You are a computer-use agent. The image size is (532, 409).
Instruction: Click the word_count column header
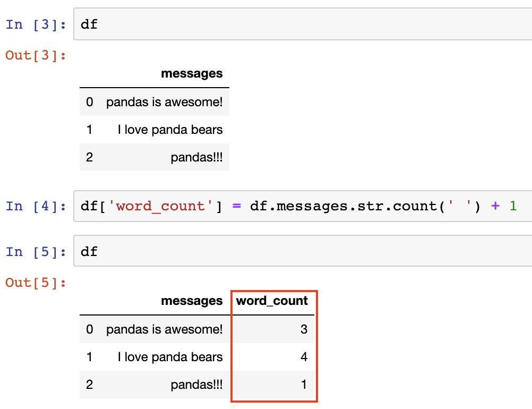272,301
